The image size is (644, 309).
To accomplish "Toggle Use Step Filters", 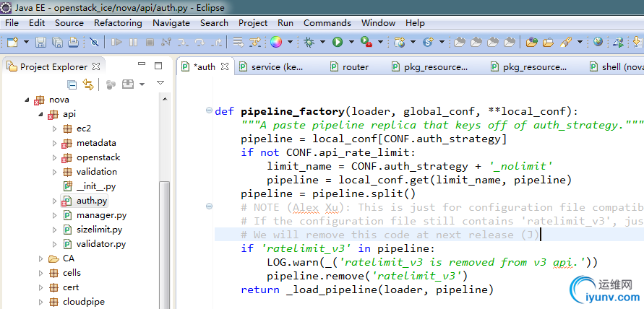I will point(255,42).
